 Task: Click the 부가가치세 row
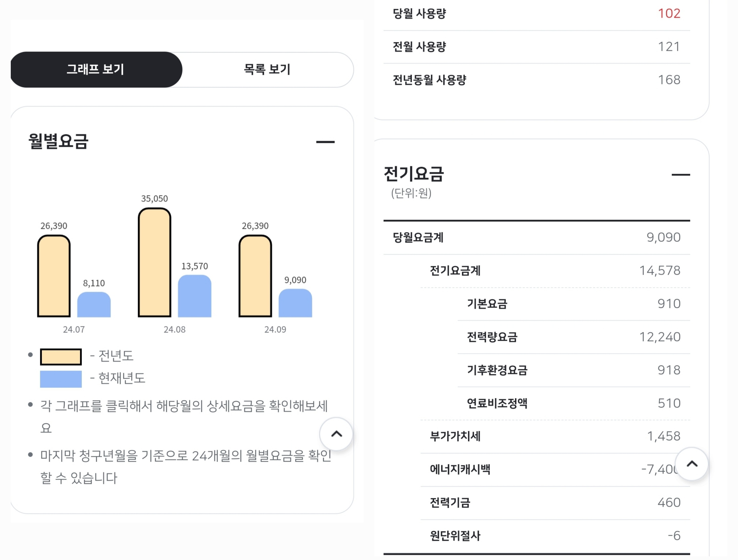(x=555, y=436)
